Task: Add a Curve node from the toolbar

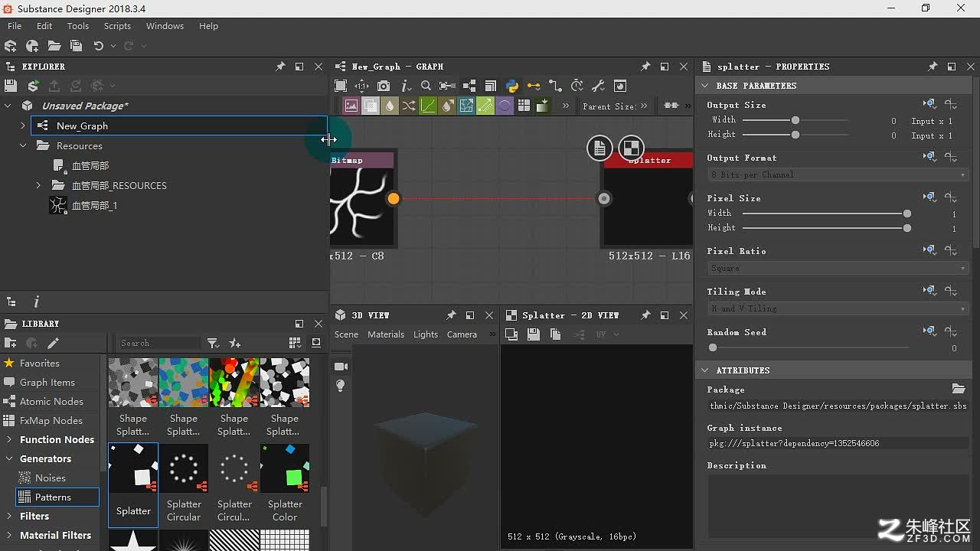Action: point(428,106)
